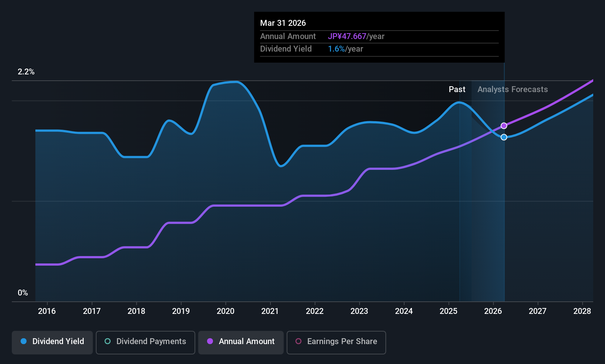
Task: Click the Annual Amount tooltip row label
Action: [288, 36]
